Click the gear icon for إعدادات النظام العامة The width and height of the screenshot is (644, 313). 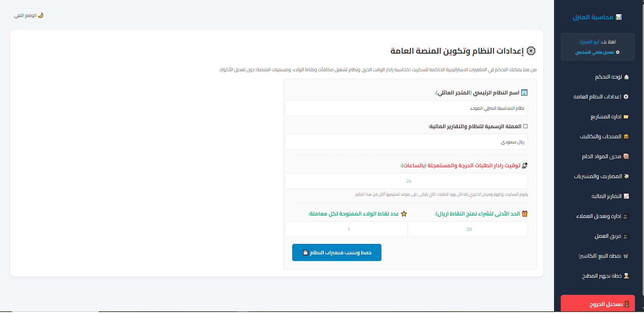[626, 97]
